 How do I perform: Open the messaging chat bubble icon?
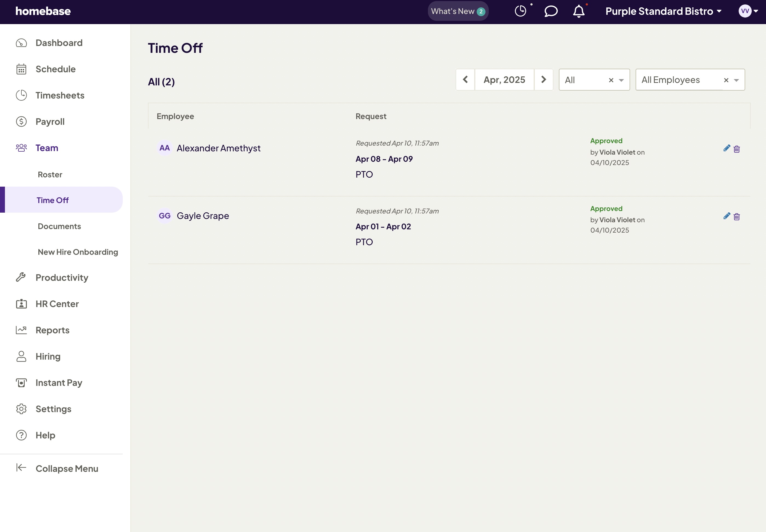[x=551, y=11]
